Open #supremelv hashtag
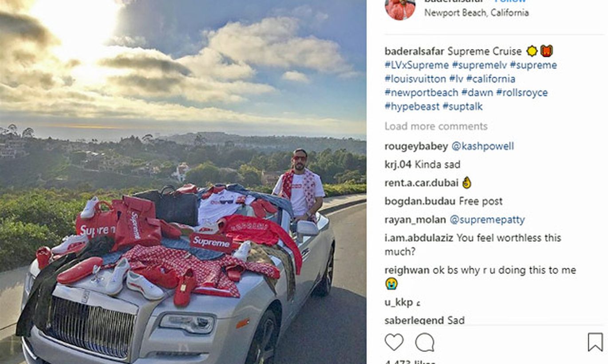 479,65
